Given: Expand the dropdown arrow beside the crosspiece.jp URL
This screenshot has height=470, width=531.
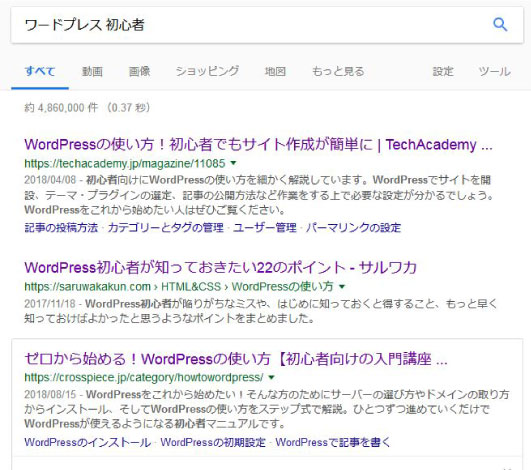Looking at the screenshot, I should [x=271, y=377].
